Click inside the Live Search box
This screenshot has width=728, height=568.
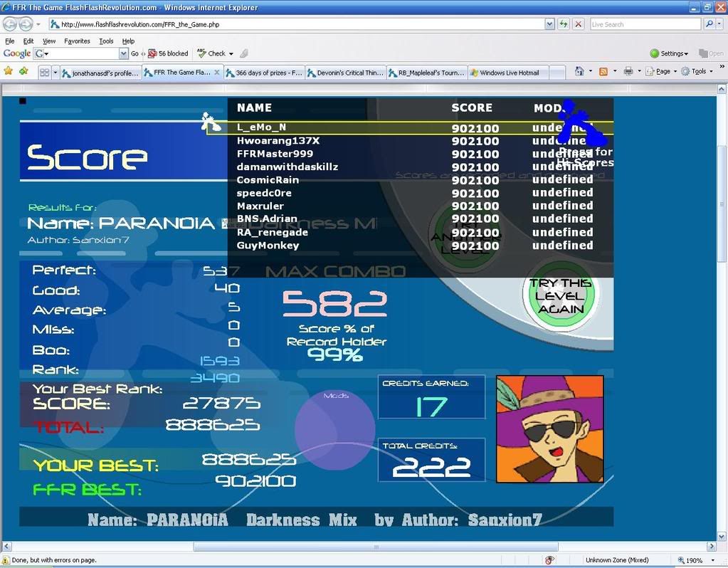click(x=644, y=24)
